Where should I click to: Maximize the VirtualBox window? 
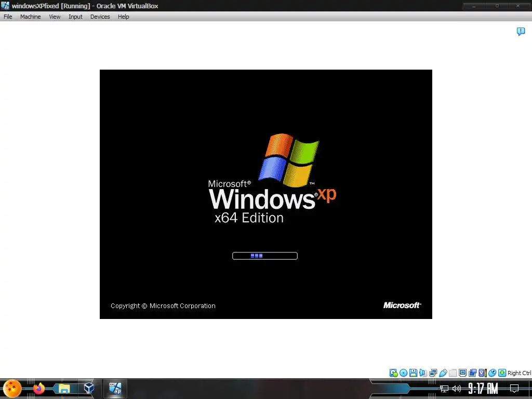coord(497,6)
